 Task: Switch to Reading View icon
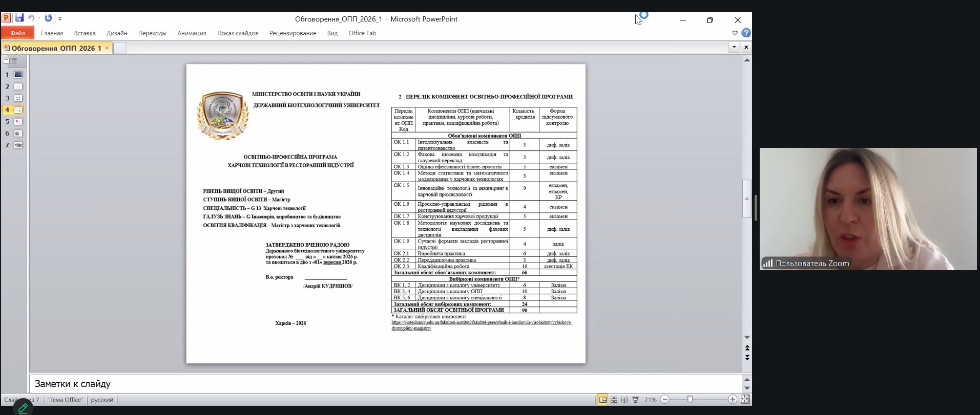point(624,400)
